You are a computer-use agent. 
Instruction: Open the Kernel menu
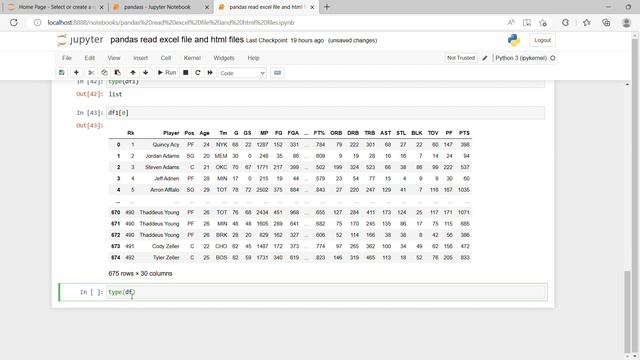192,58
